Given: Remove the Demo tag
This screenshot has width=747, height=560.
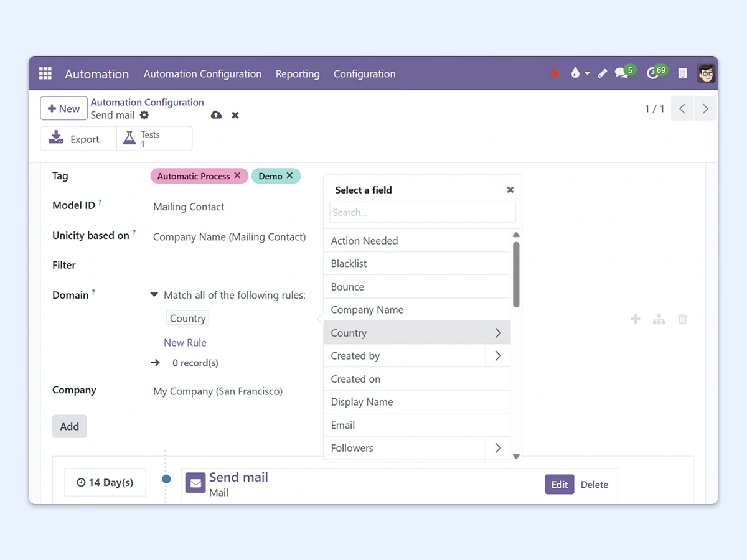Looking at the screenshot, I should [x=289, y=176].
